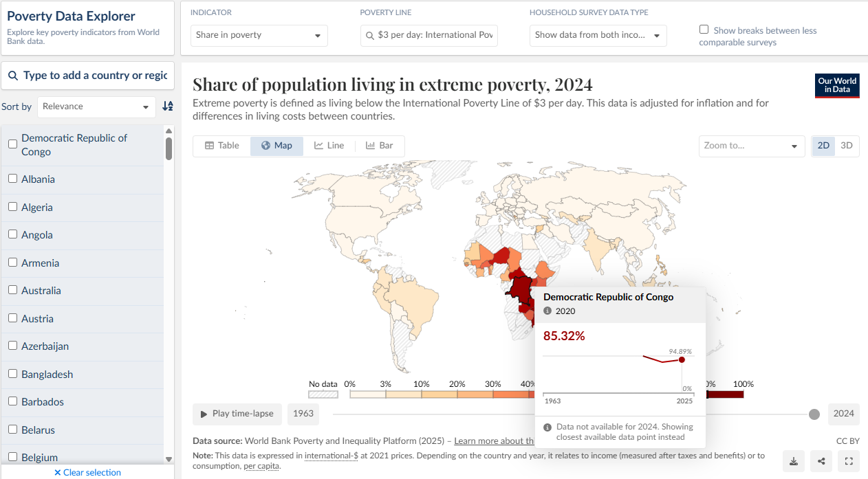This screenshot has height=479, width=868.
Task: Click the share icon button
Action: click(821, 461)
